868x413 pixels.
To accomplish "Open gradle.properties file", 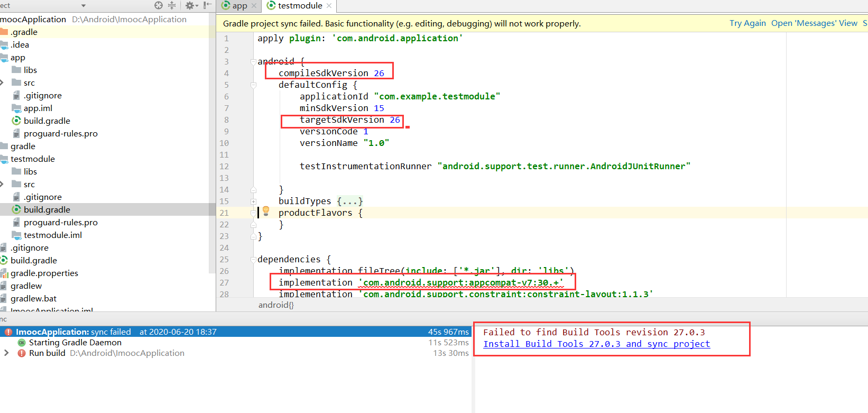I will pos(44,273).
